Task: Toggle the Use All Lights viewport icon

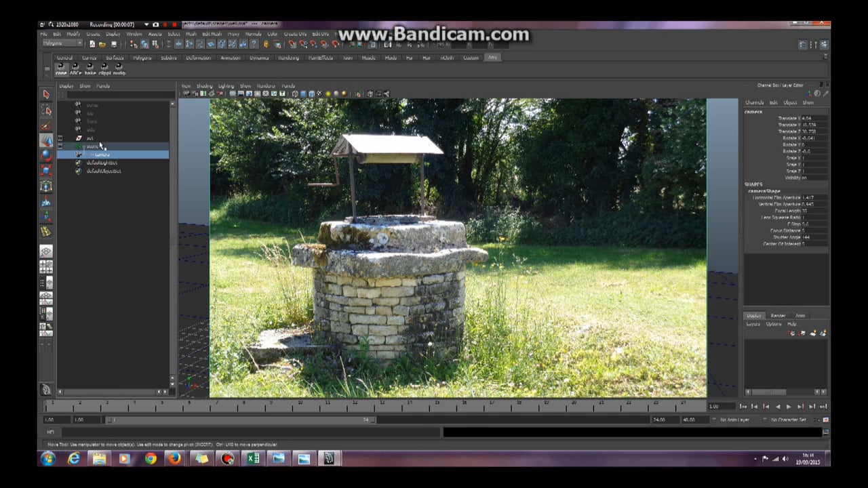Action: pos(328,94)
